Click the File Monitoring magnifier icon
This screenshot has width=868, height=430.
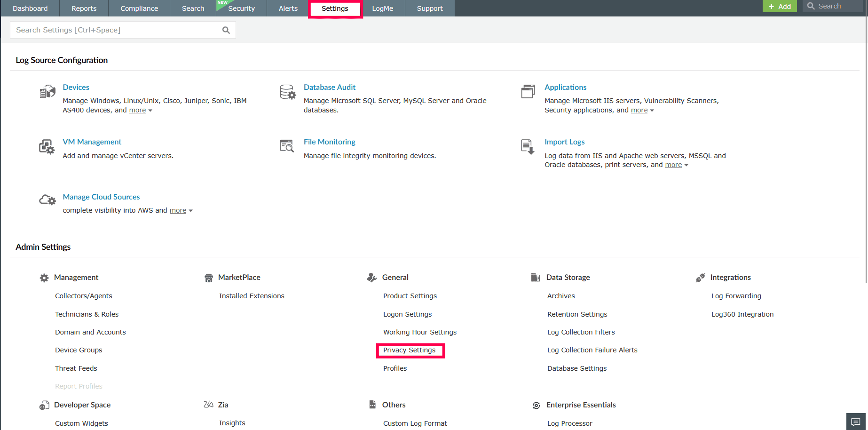286,146
